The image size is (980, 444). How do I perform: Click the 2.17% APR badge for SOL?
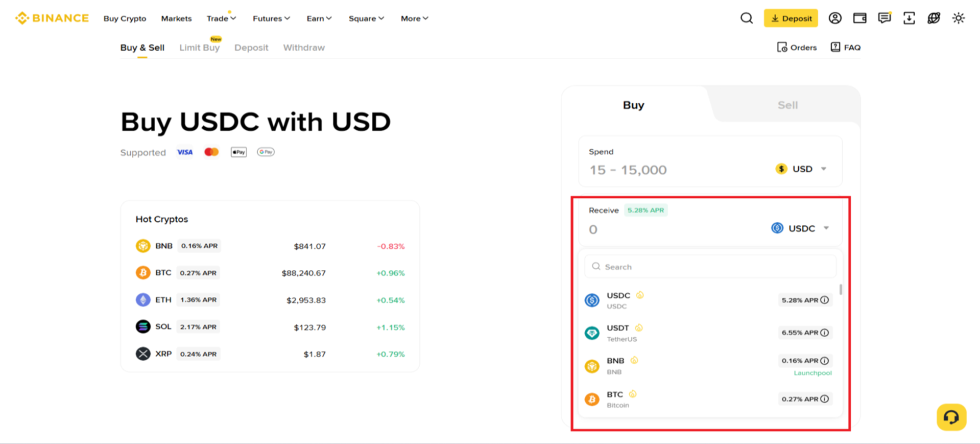198,326
